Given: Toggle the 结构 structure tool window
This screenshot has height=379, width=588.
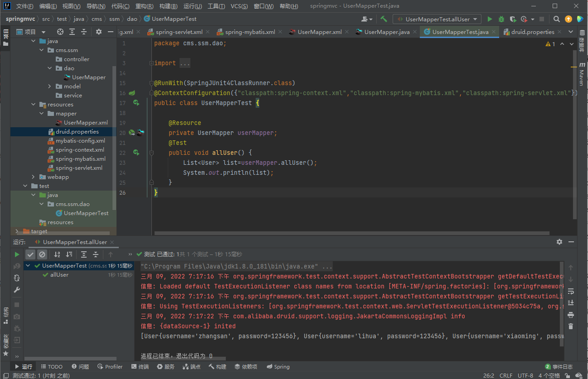Looking at the screenshot, I should pyautogui.click(x=5, y=315).
